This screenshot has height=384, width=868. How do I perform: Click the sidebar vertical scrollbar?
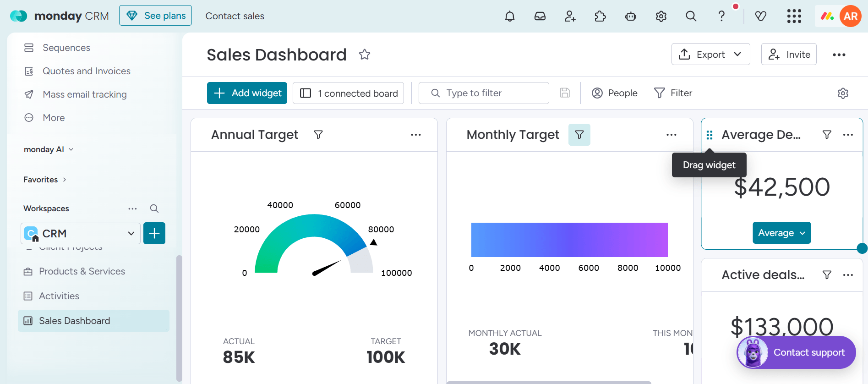click(179, 318)
